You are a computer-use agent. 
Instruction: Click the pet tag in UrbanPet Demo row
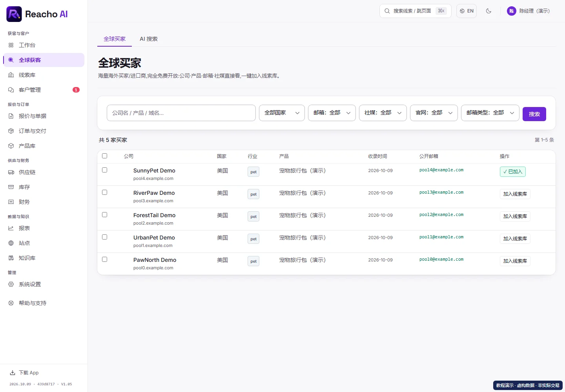tap(253, 239)
